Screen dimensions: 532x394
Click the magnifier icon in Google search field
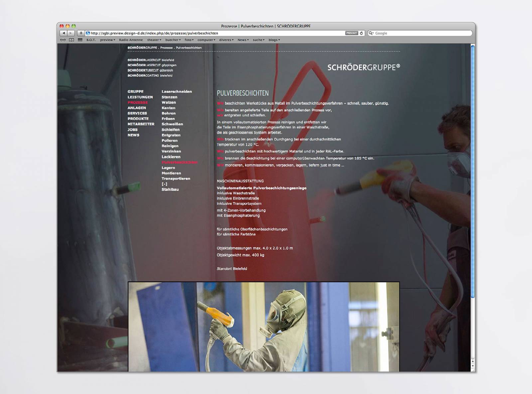pos(371,33)
